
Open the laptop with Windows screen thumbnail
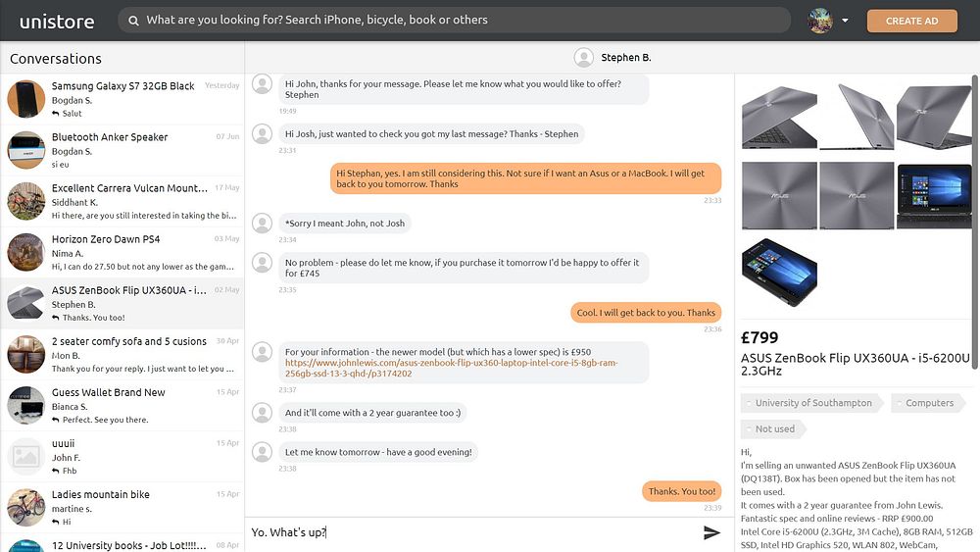click(x=933, y=196)
